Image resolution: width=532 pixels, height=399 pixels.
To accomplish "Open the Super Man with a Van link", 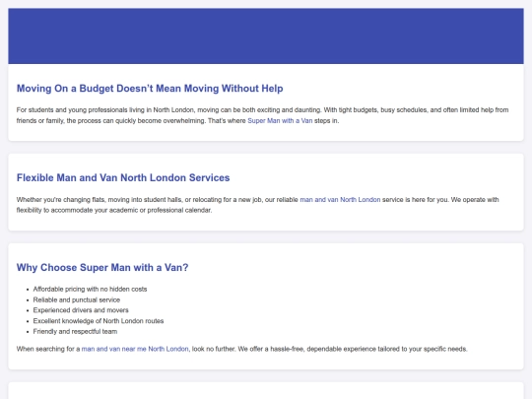I will (x=280, y=121).
